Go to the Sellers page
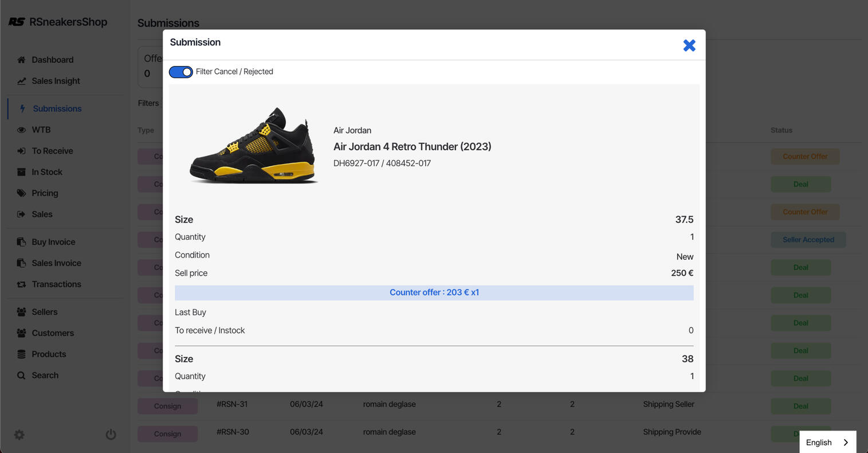This screenshot has width=868, height=453. (44, 312)
